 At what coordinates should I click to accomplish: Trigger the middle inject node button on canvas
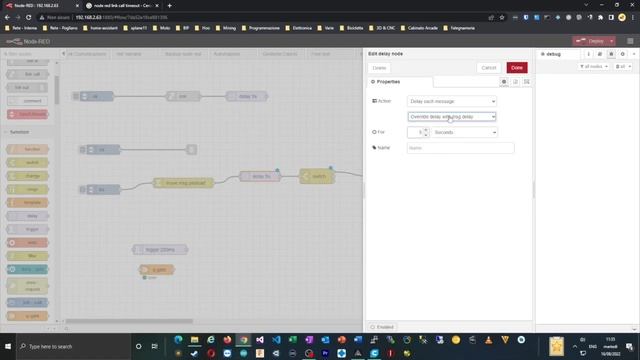pos(82,150)
